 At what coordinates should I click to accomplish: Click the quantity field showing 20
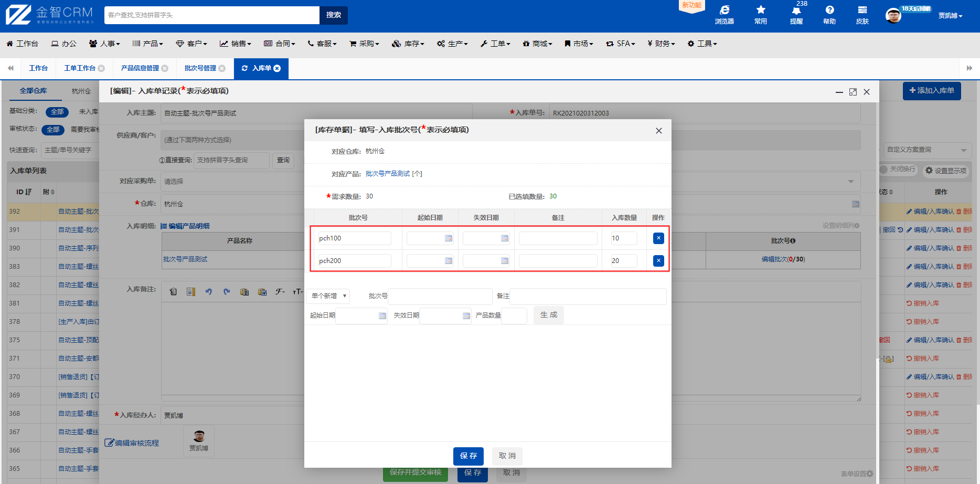pos(624,261)
